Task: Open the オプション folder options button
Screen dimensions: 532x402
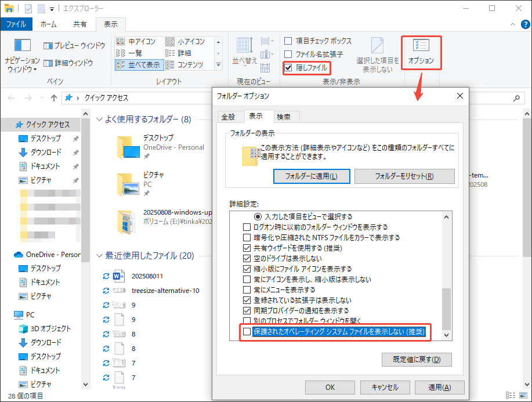Action: pos(421,52)
